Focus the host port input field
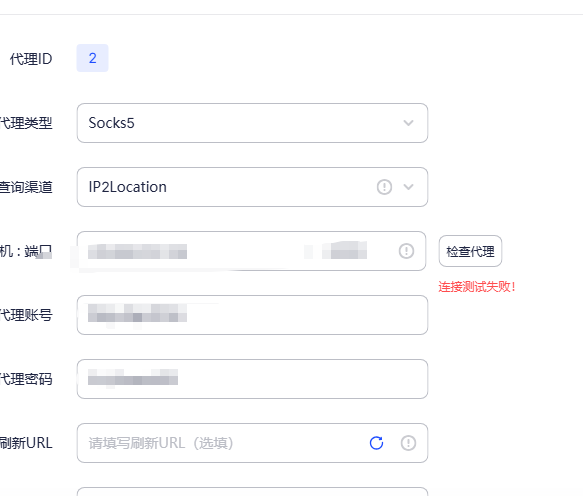 point(251,251)
